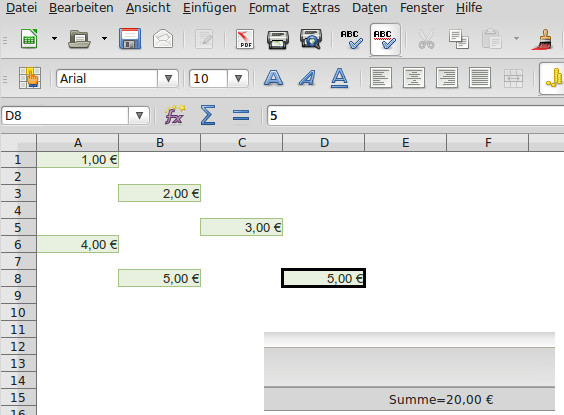Open the Name Box D8 dropdown arrow
This screenshot has height=415, width=564.
coord(139,115)
